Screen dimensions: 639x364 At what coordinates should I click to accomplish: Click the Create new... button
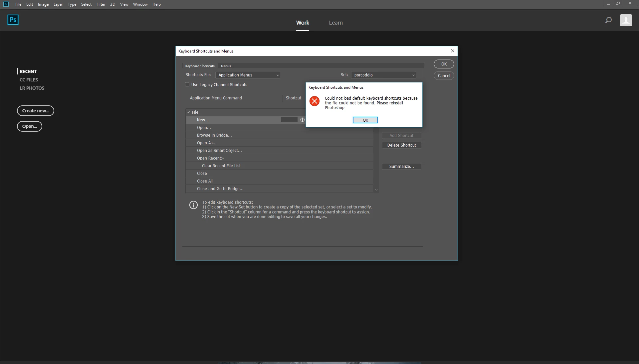tap(36, 111)
